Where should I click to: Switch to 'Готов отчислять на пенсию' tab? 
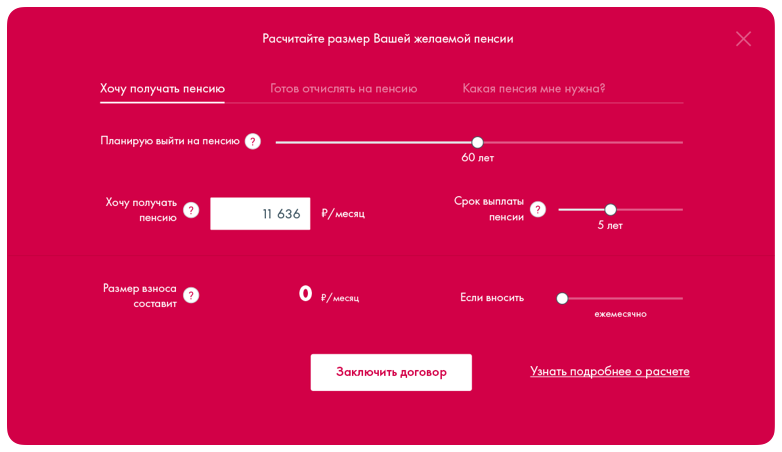pos(344,89)
